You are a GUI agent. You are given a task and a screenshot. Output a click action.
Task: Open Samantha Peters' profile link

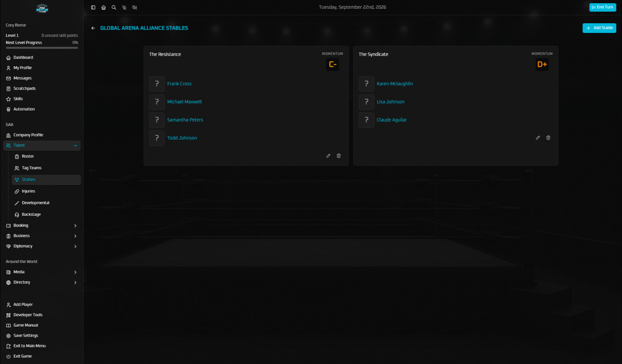click(185, 120)
